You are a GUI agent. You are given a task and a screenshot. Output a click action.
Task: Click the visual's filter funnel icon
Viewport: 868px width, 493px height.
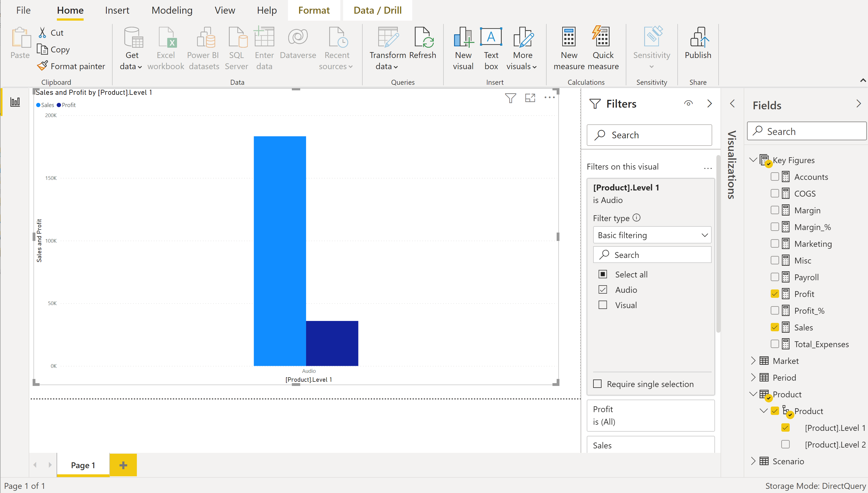[x=510, y=98]
